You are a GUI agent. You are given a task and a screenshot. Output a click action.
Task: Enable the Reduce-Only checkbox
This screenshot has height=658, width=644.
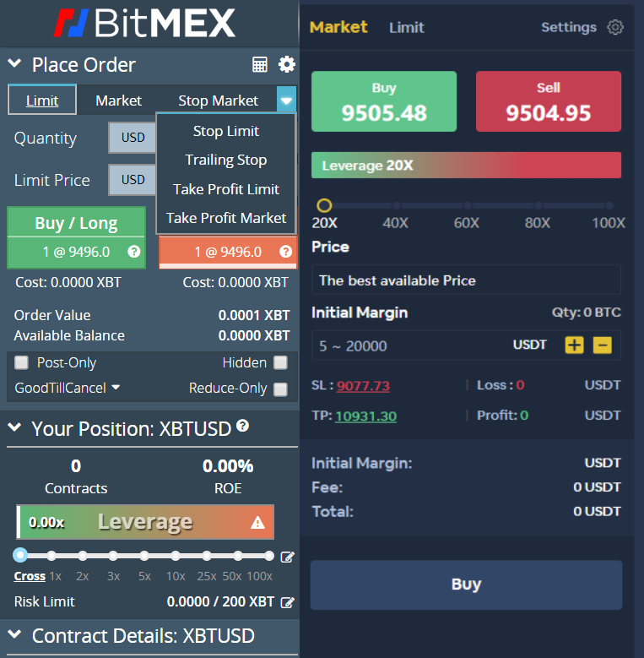[280, 389]
